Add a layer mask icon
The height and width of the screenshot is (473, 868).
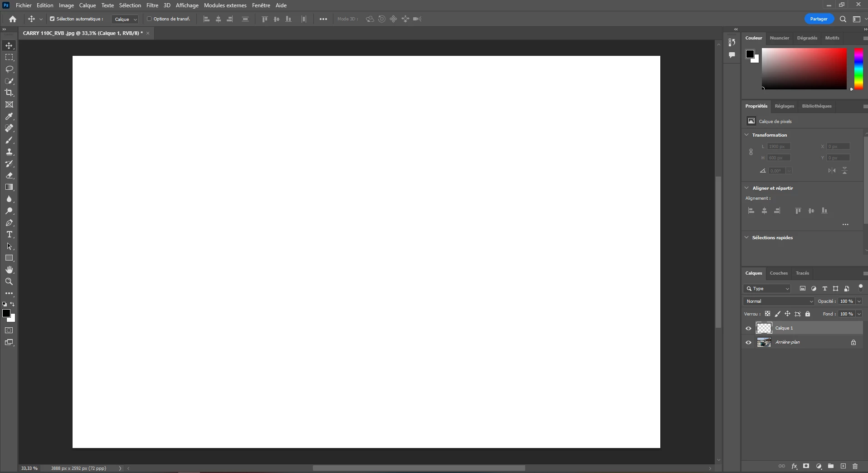[806, 466]
